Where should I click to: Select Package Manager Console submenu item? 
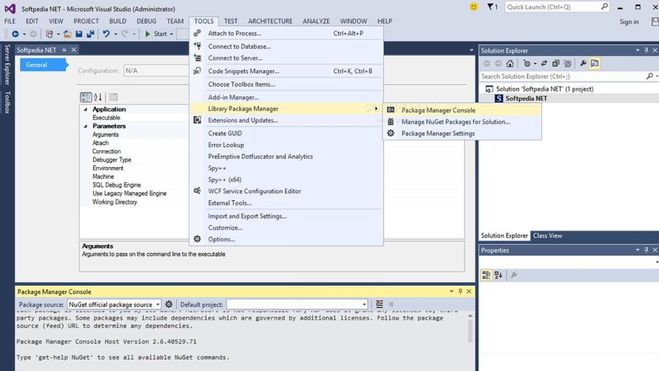coord(462,110)
